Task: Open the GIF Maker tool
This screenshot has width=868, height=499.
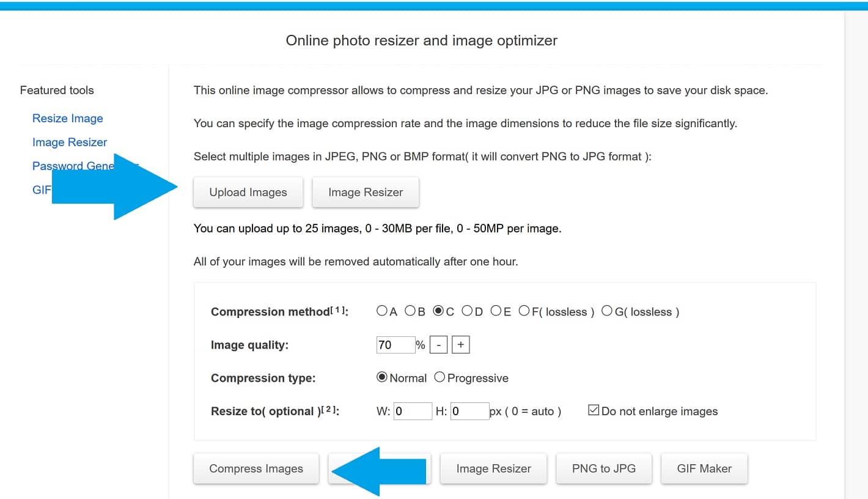Action: [x=704, y=468]
